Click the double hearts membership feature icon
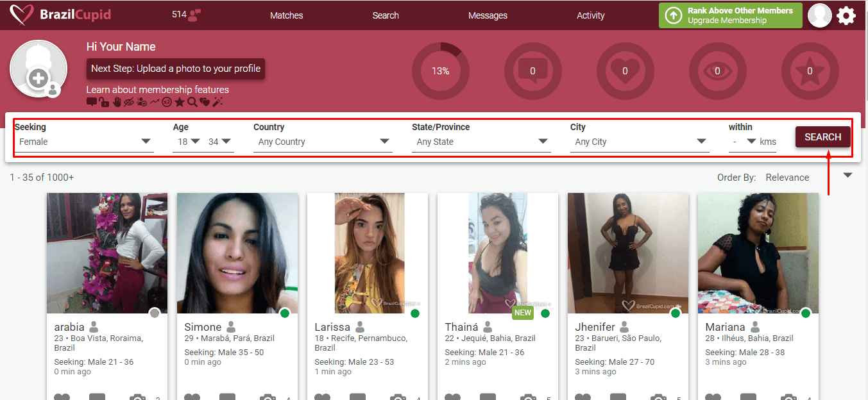868x400 pixels. pos(205,101)
